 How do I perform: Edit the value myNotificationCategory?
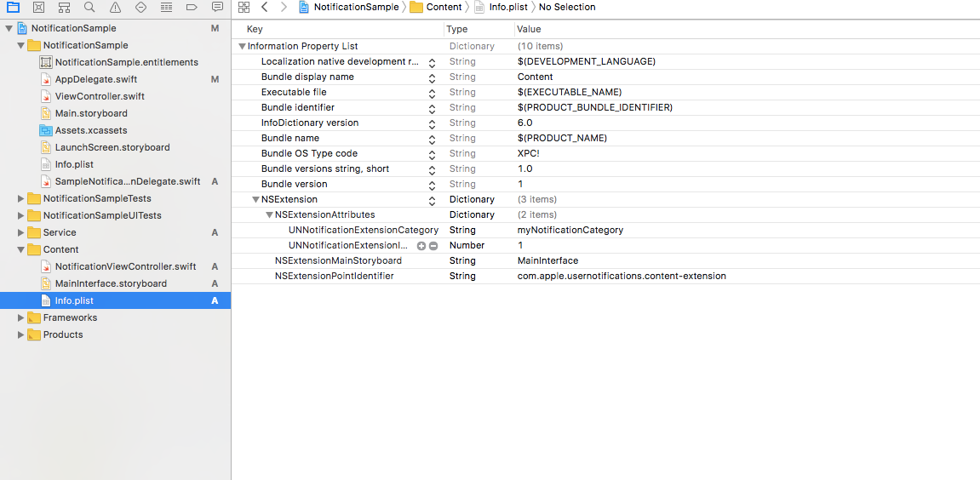click(570, 230)
